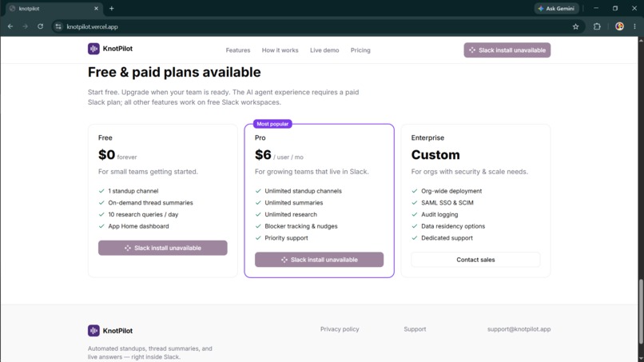Click the $6 price text
This screenshot has width=644, height=362.
[263, 155]
